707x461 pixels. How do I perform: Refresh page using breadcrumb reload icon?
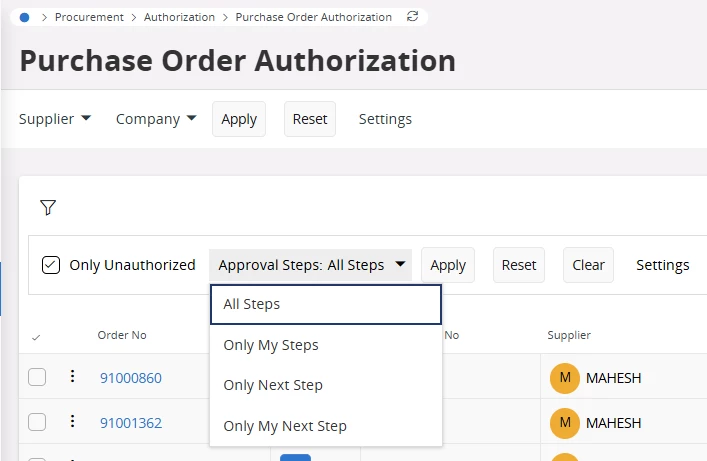[x=412, y=17]
